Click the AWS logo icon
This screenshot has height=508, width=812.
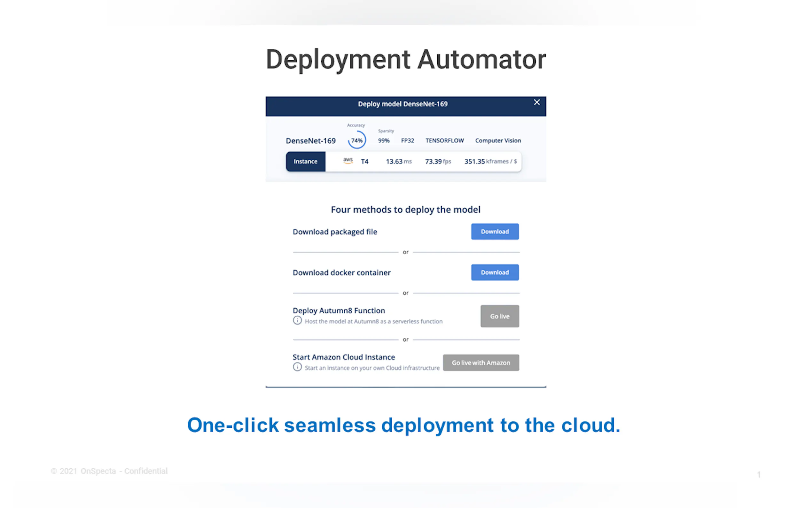point(348,161)
